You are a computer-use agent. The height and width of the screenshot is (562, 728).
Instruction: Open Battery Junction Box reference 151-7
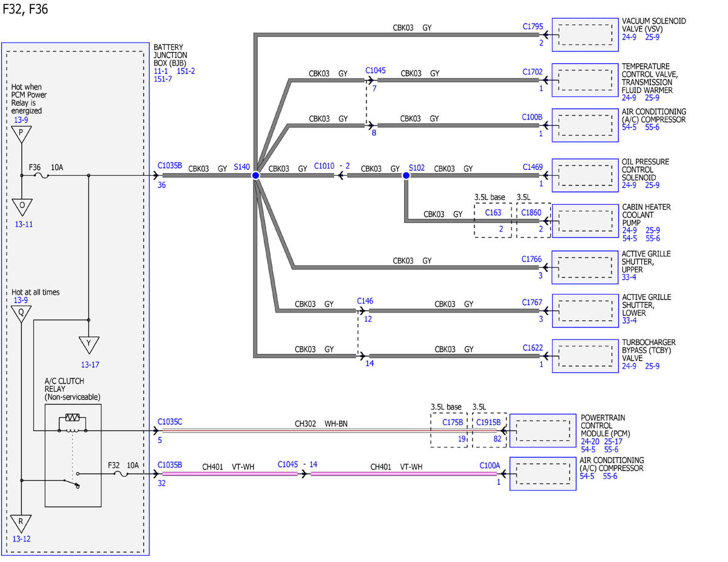click(x=164, y=79)
